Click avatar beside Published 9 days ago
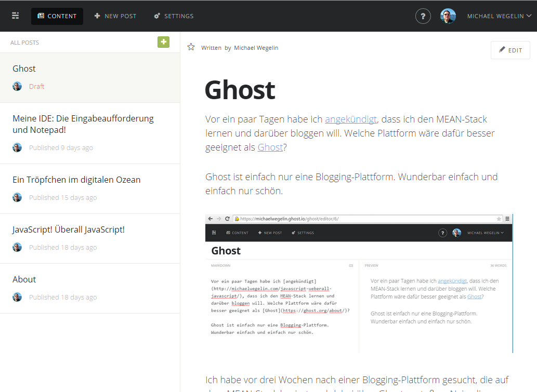Image resolution: width=537 pixels, height=392 pixels. click(x=17, y=147)
